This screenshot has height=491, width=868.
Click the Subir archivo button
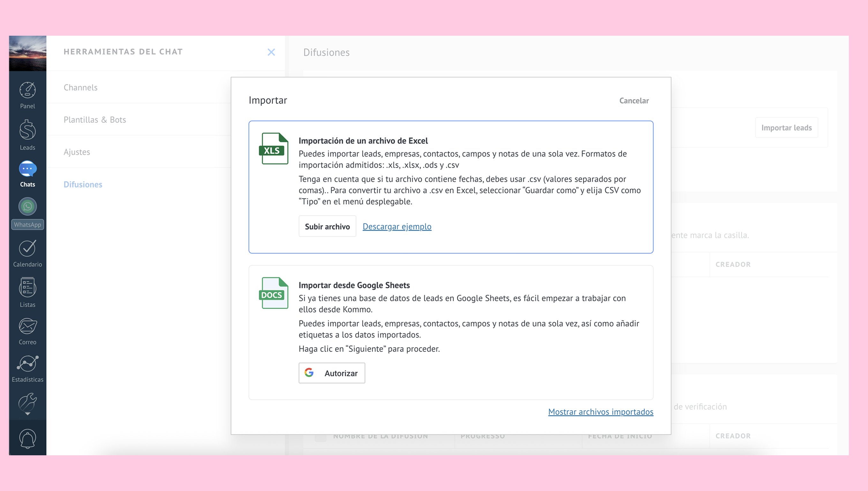tap(327, 226)
